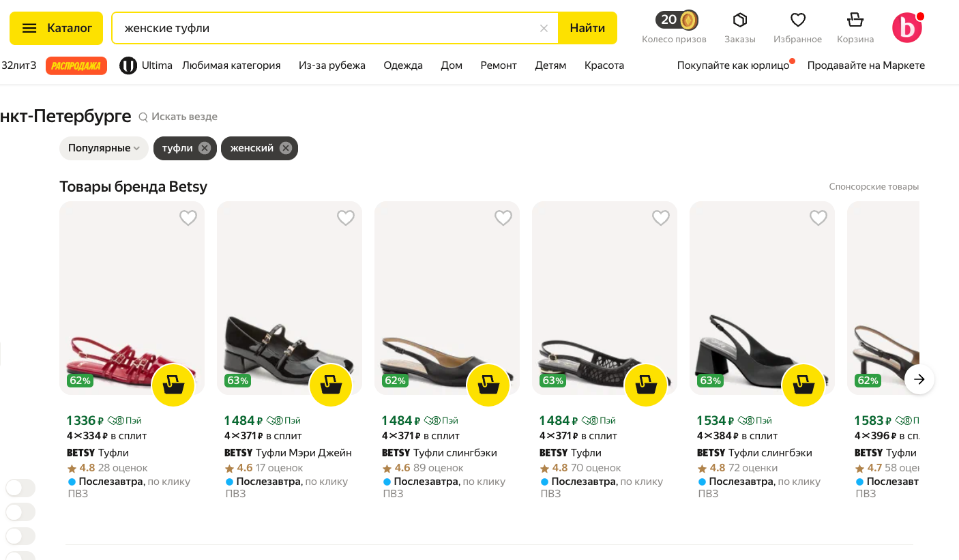Open the Популярные sorting dropdown

coord(104,148)
